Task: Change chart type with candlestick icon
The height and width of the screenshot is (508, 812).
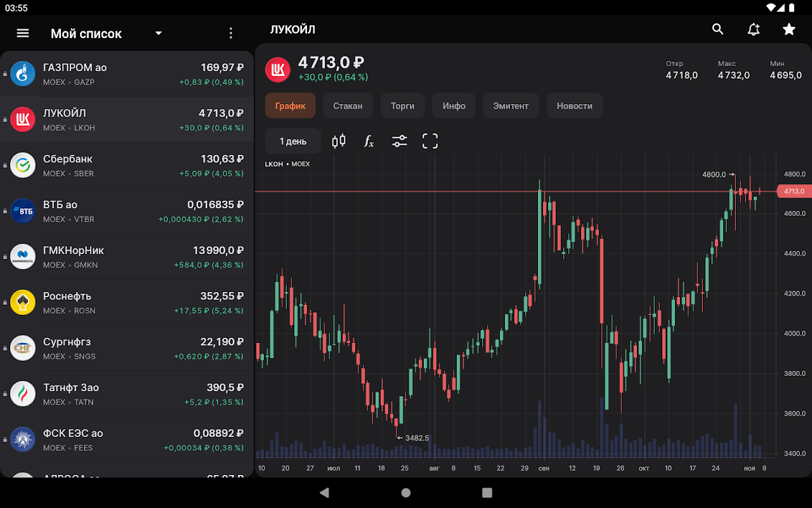Action: pyautogui.click(x=339, y=141)
